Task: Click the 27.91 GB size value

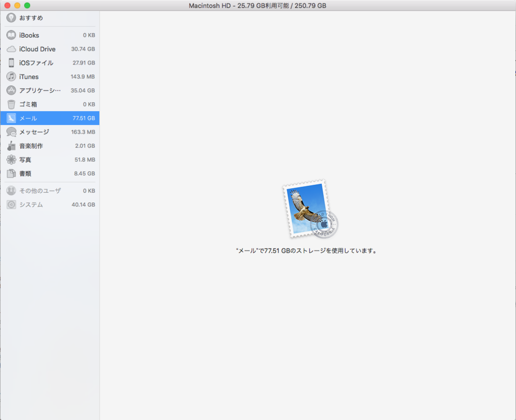Action: point(84,63)
